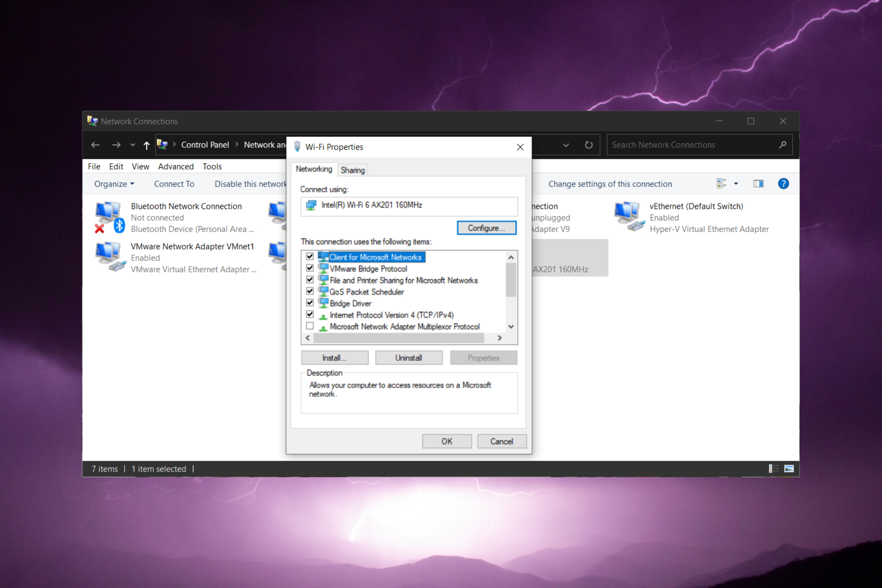Click the items list vertical scrollbar down arrow
Image resolution: width=882 pixels, height=588 pixels.
[511, 327]
